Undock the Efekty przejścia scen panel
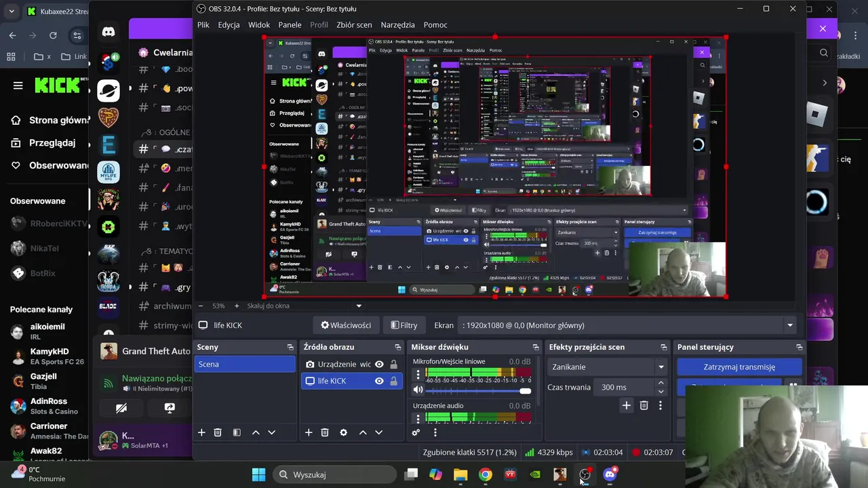The height and width of the screenshot is (488, 868). click(664, 347)
